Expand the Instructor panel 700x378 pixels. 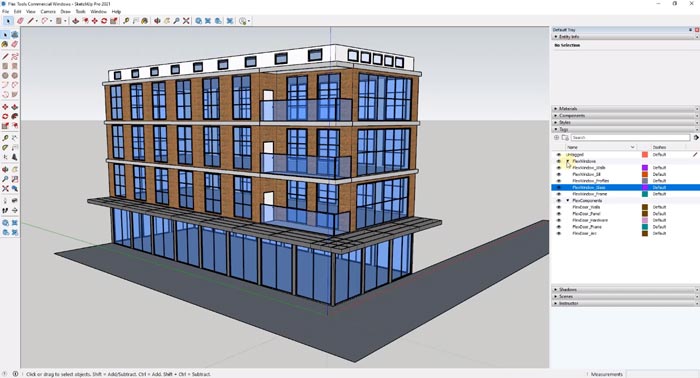pyautogui.click(x=625, y=303)
